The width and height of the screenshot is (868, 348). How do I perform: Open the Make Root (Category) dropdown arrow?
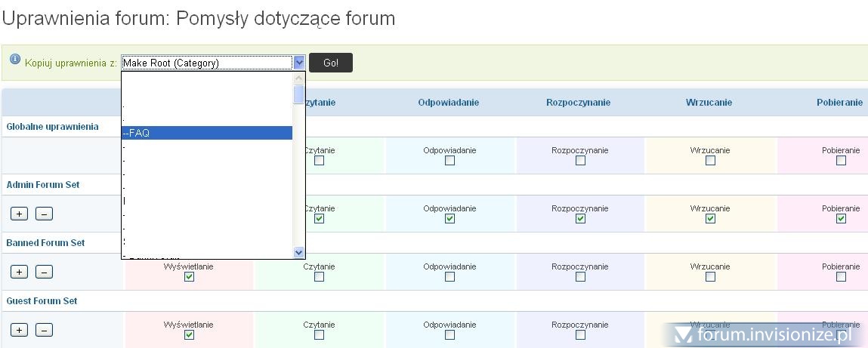click(299, 63)
